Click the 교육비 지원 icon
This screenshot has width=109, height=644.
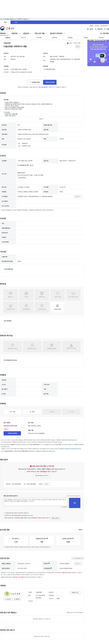(x=58, y=295)
